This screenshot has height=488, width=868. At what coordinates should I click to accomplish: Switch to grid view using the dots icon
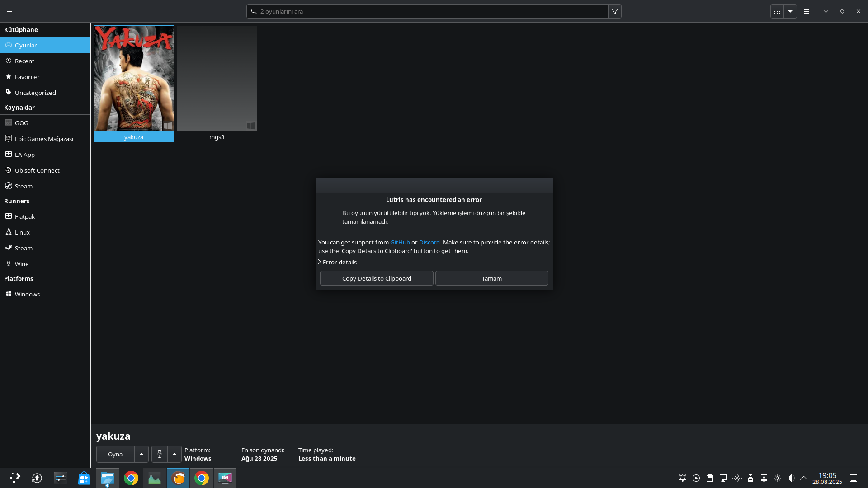pyautogui.click(x=777, y=11)
